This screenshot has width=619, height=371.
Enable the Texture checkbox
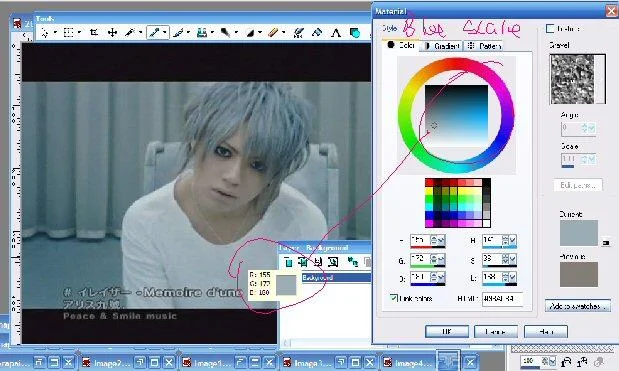tap(549, 28)
